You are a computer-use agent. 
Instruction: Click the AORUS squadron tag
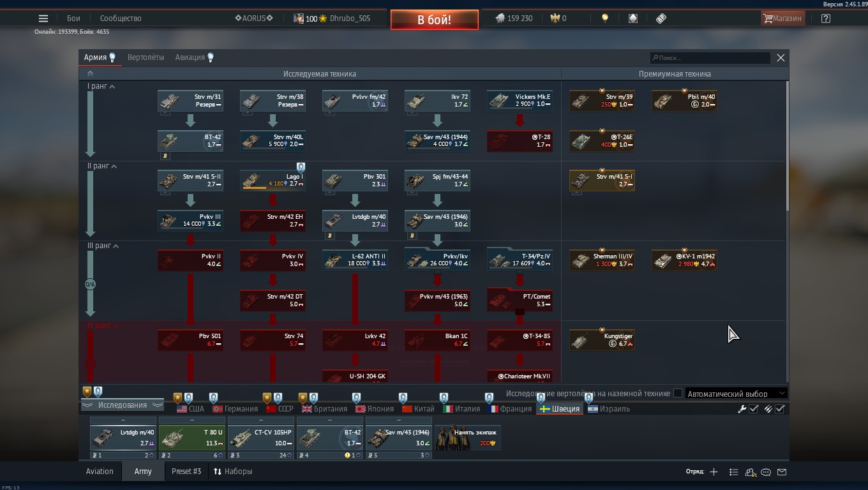254,19
